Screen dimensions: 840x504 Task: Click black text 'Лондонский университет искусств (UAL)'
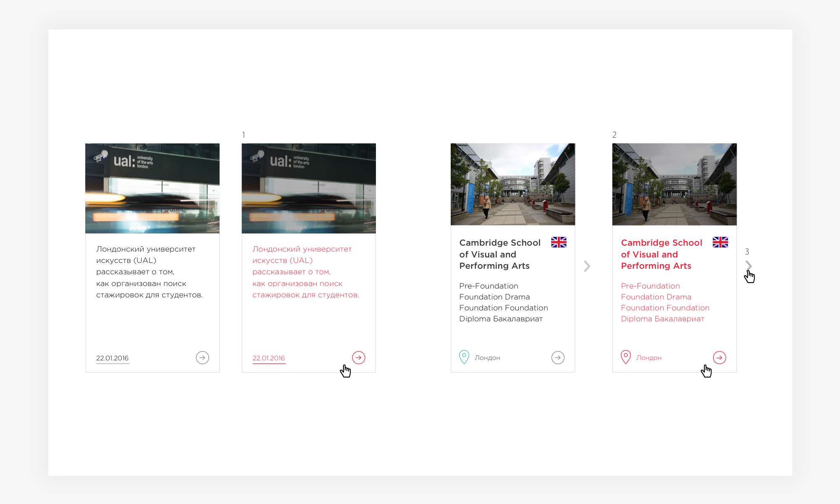pos(146,255)
